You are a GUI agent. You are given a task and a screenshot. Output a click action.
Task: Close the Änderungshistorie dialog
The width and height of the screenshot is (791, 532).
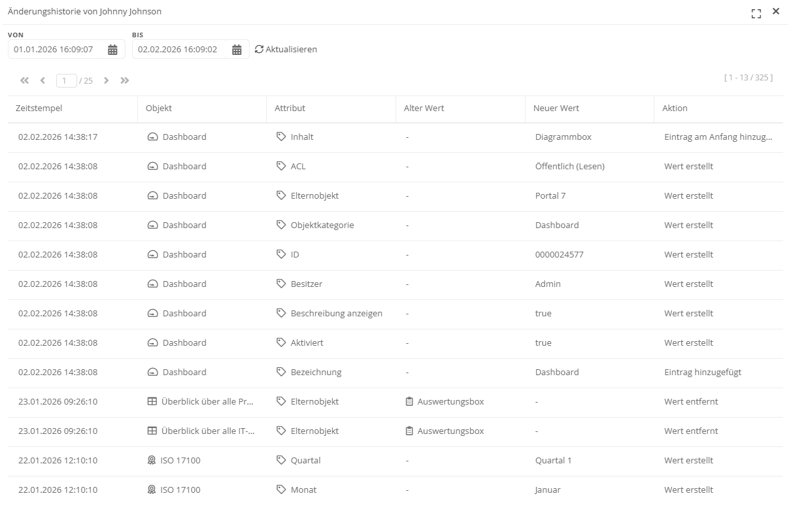[x=776, y=11]
